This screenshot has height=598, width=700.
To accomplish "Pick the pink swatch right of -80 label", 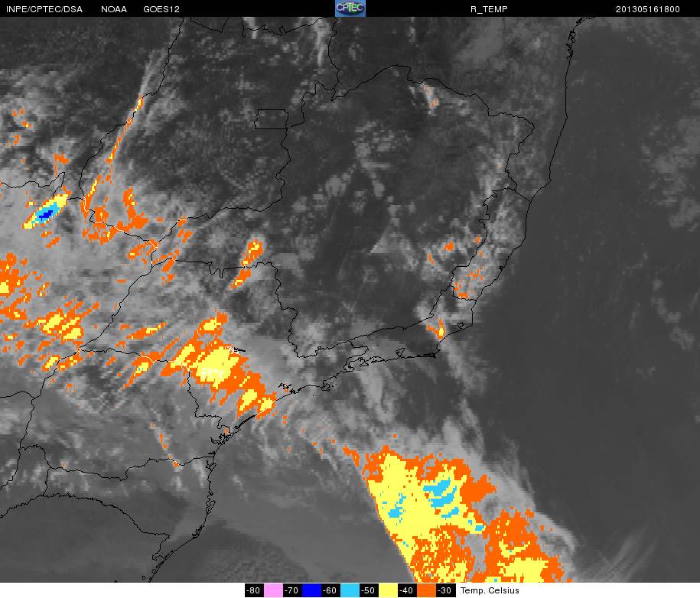I will tap(274, 590).
